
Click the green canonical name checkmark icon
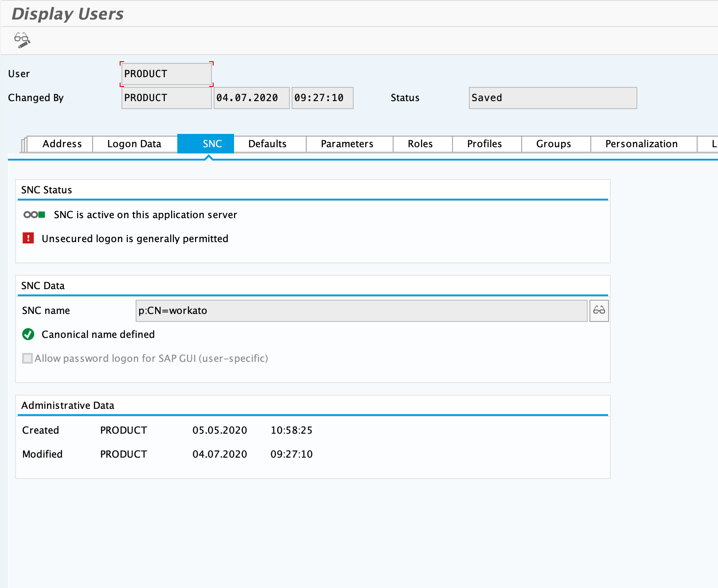[28, 334]
